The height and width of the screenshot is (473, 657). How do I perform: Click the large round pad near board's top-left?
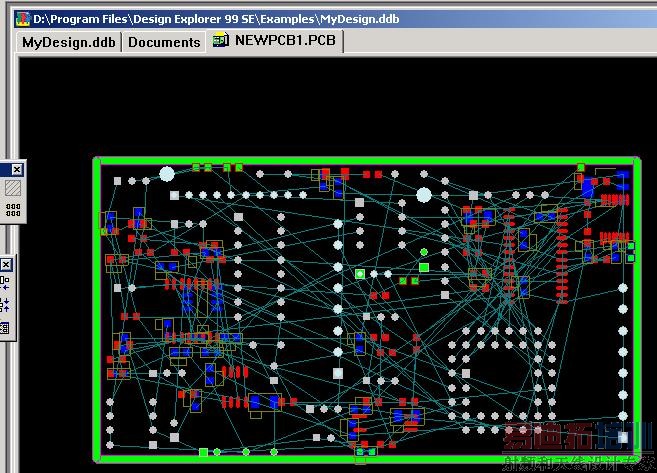166,174
